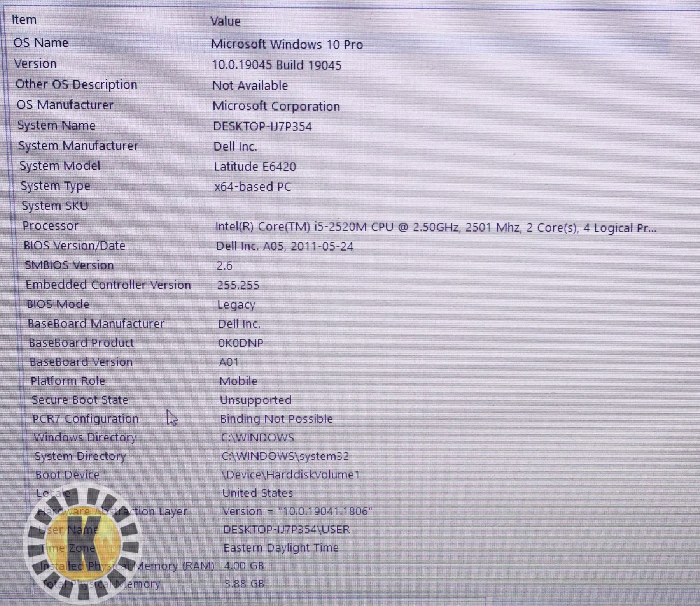Click the Latitude E6420 model value
The height and width of the screenshot is (606, 700).
point(255,167)
